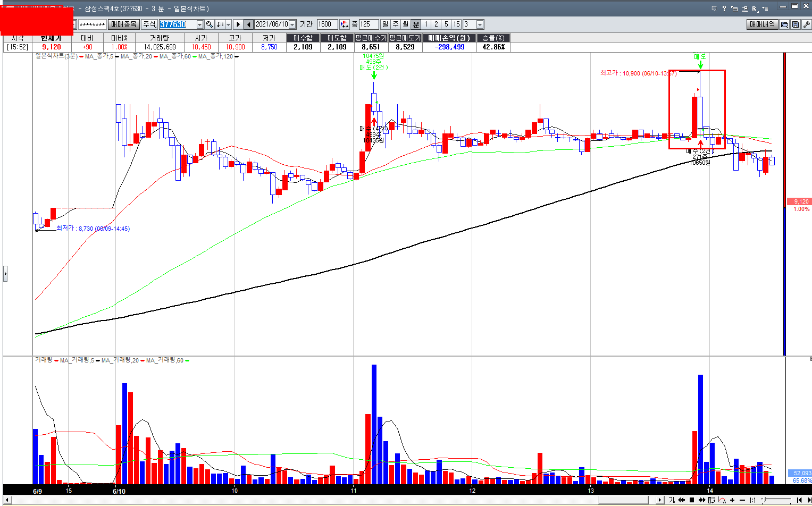Click the 주식 button

[x=149, y=24]
